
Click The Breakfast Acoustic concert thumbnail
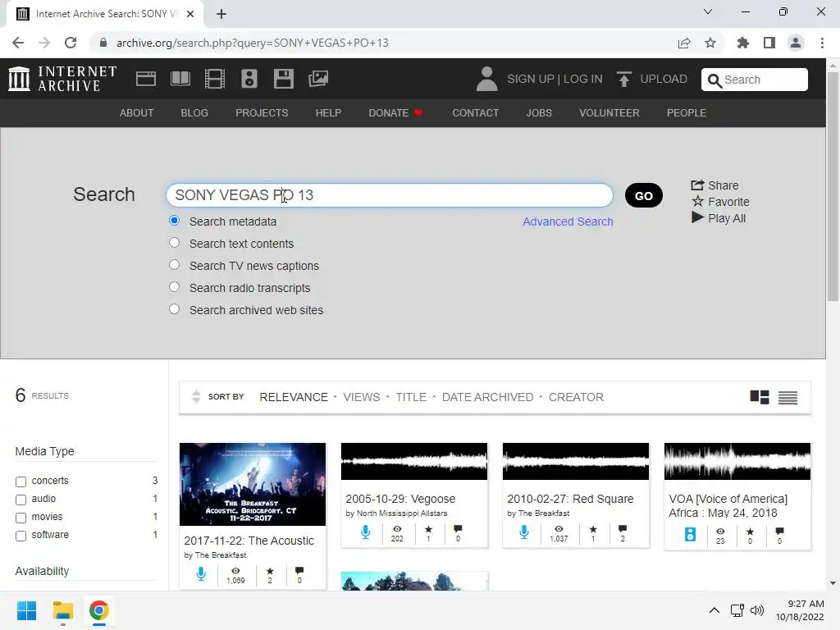pos(253,484)
